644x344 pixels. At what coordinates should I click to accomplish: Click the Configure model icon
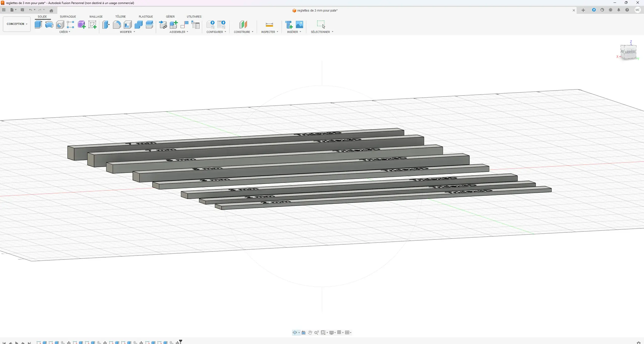[211, 25]
